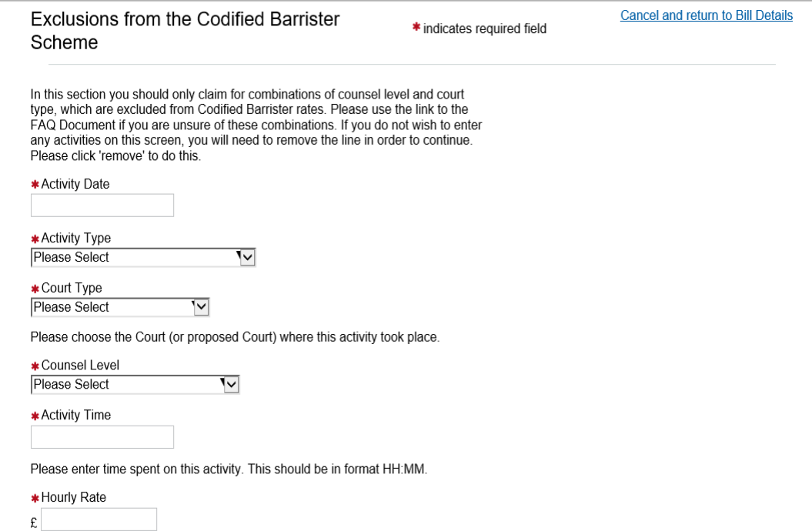Click inside the Activity Time field
The width and height of the screenshot is (812, 531).
pos(102,436)
